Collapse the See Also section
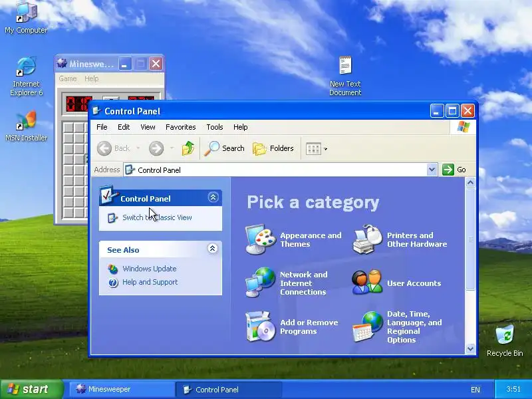Viewport: 532px width, 399px height. point(212,249)
